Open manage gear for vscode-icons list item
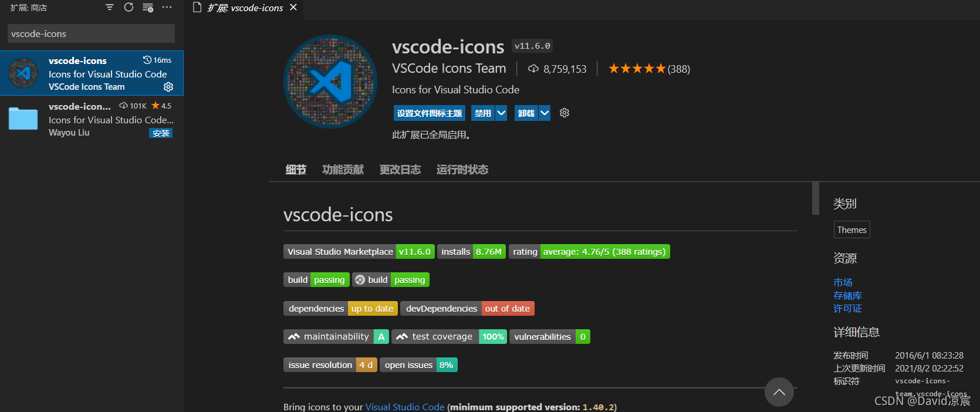This screenshot has width=980, height=412. click(x=168, y=87)
